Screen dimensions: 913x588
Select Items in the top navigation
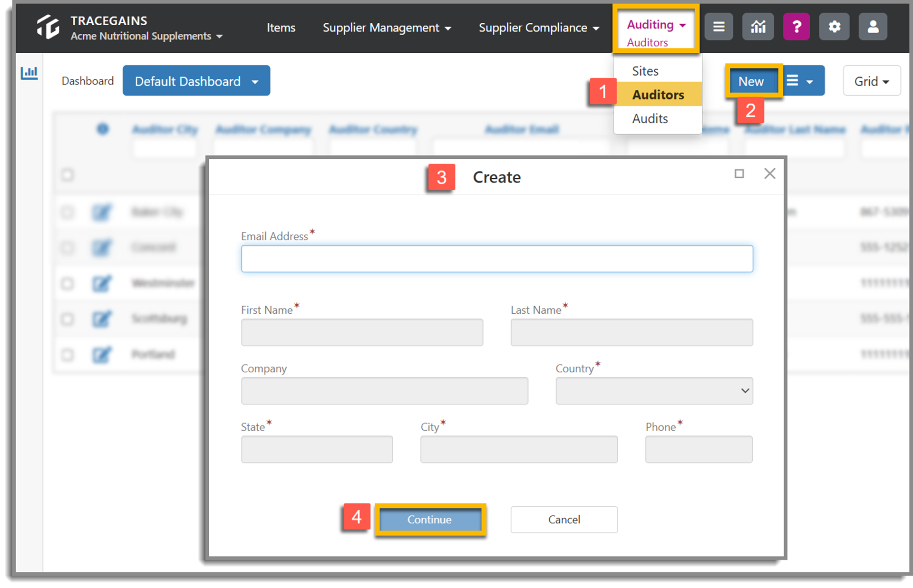point(281,28)
